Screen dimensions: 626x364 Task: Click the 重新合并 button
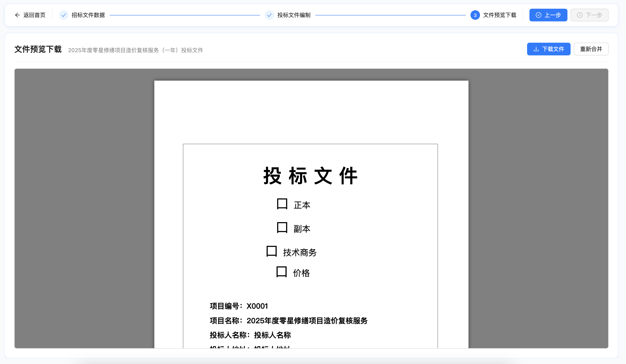(x=591, y=49)
